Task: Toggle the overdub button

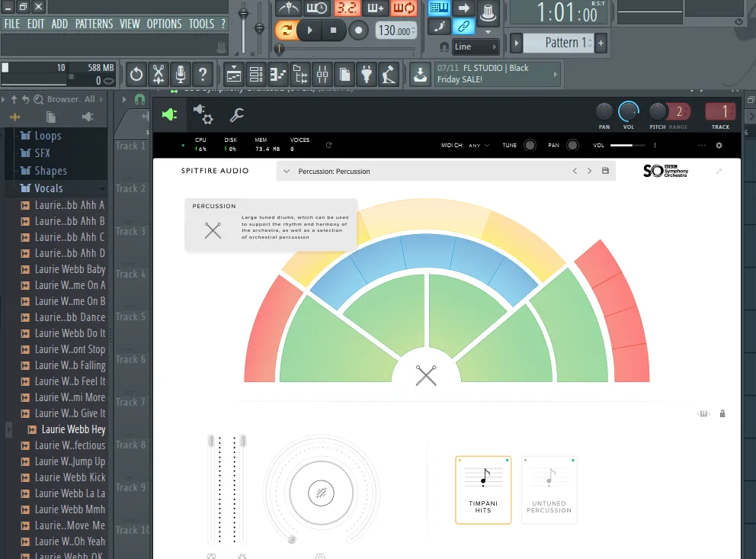Action: [376, 8]
